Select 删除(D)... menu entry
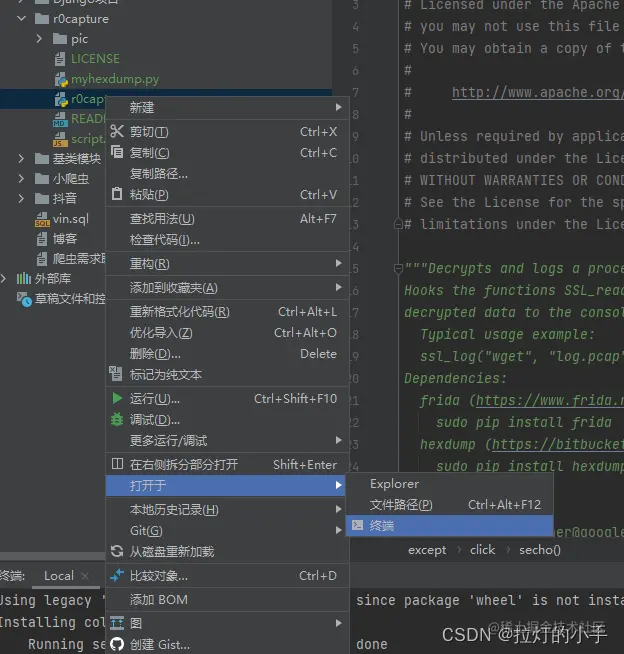Viewport: 624px width, 654px height. [227, 354]
